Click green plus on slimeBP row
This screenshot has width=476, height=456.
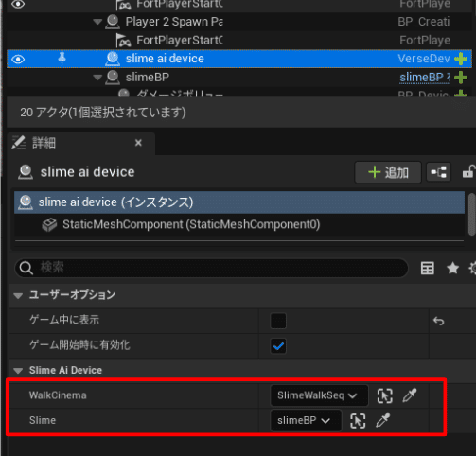coord(461,78)
